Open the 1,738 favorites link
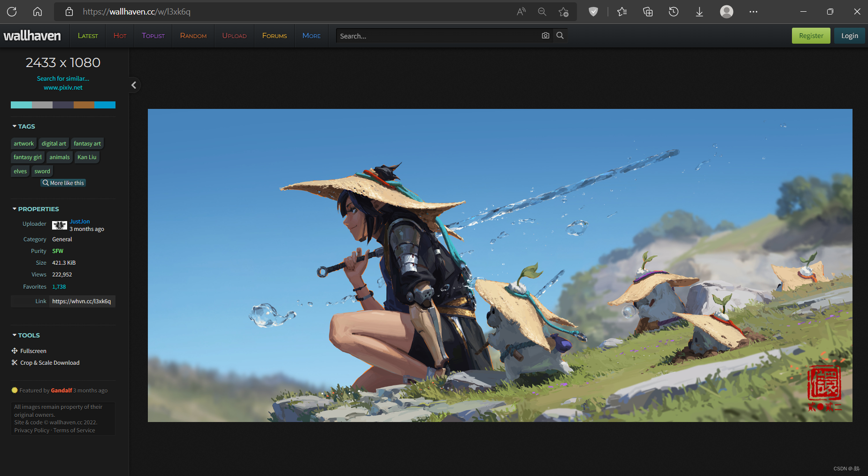The width and height of the screenshot is (868, 476). [59, 286]
